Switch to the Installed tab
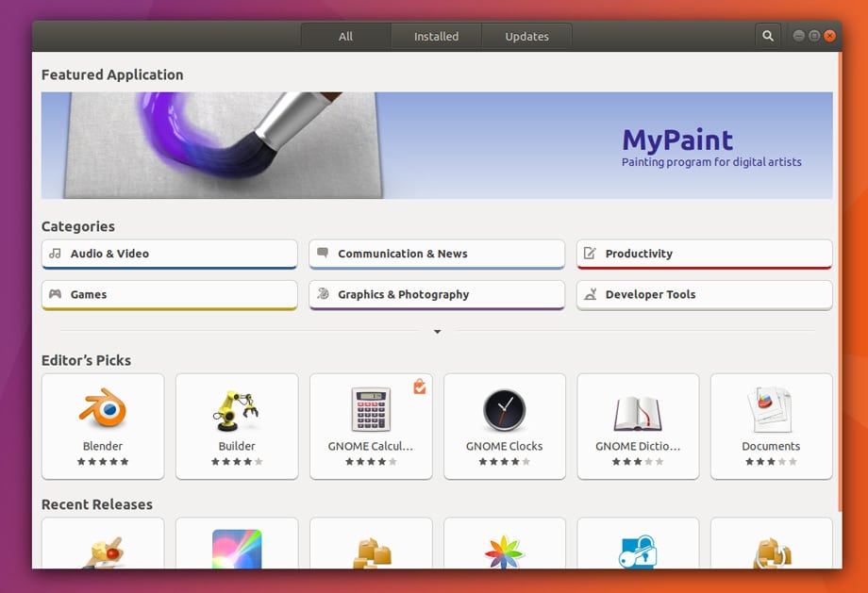The width and height of the screenshot is (868, 593). click(x=436, y=37)
